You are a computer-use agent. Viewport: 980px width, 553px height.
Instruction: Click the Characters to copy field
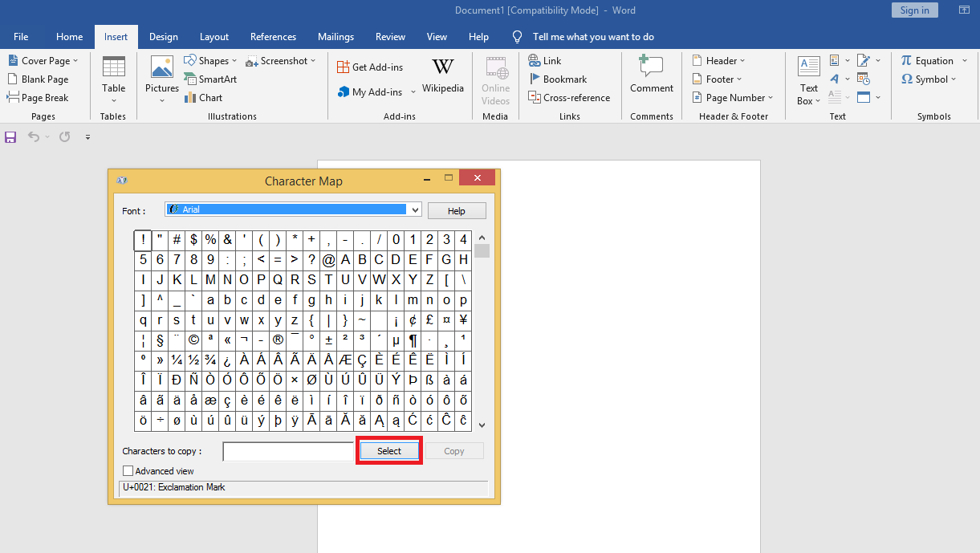(288, 452)
